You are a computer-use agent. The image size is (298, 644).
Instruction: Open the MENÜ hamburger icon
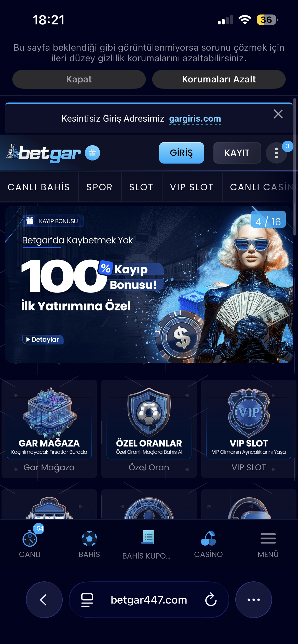(268, 538)
